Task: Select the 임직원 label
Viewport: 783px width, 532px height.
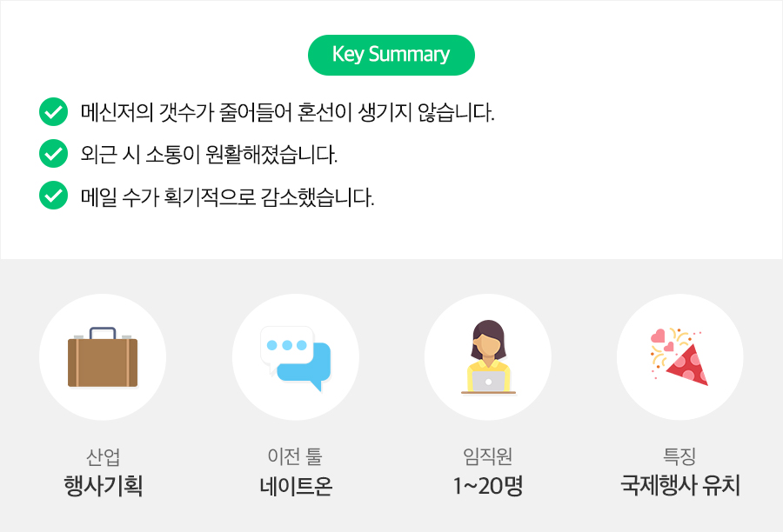Action: [488, 456]
